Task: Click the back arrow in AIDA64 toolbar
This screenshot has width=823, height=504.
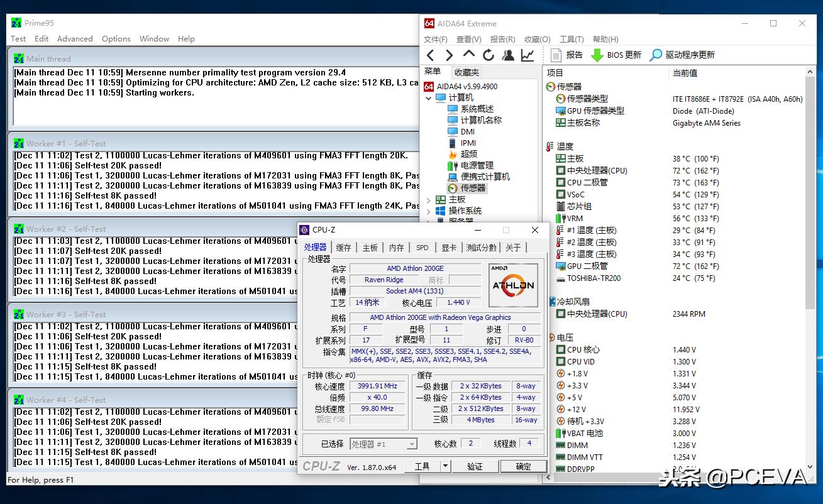Action: [431, 55]
